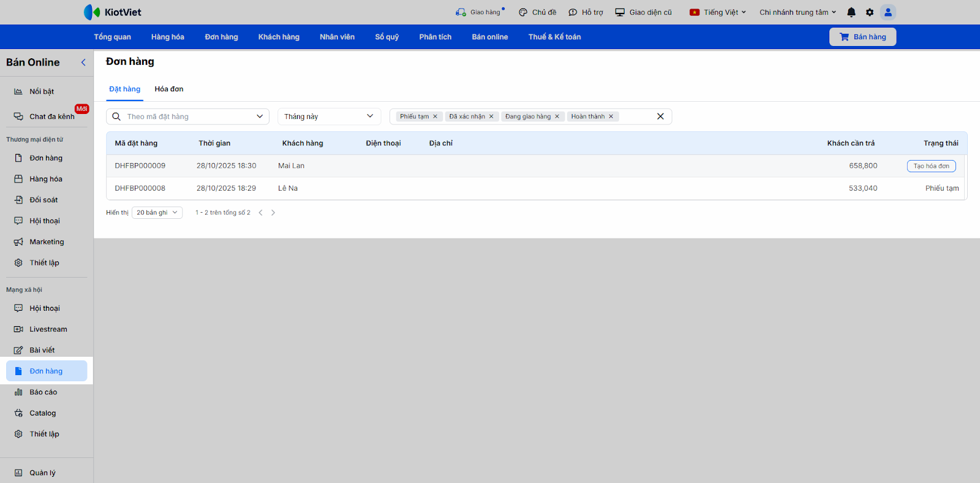Image resolution: width=980 pixels, height=483 pixels.
Task: Open order DHFBP000009
Action: coord(140,166)
